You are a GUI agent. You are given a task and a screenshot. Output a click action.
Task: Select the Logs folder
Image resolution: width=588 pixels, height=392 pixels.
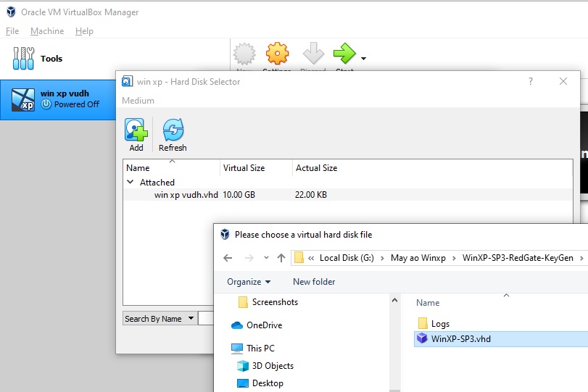tap(440, 324)
